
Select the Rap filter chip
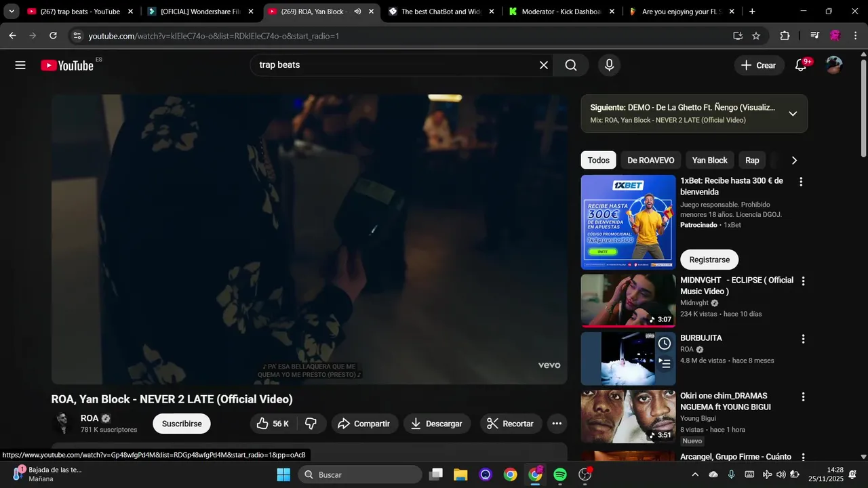pyautogui.click(x=752, y=160)
